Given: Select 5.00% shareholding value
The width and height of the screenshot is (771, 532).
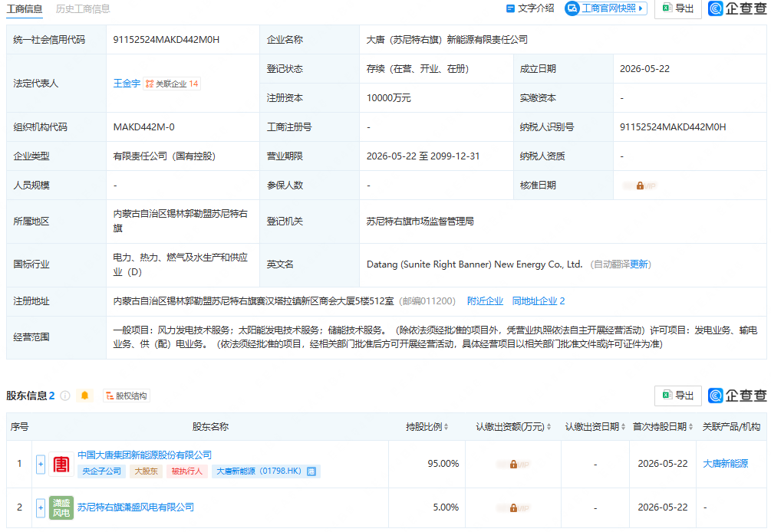Looking at the screenshot, I should [x=446, y=507].
